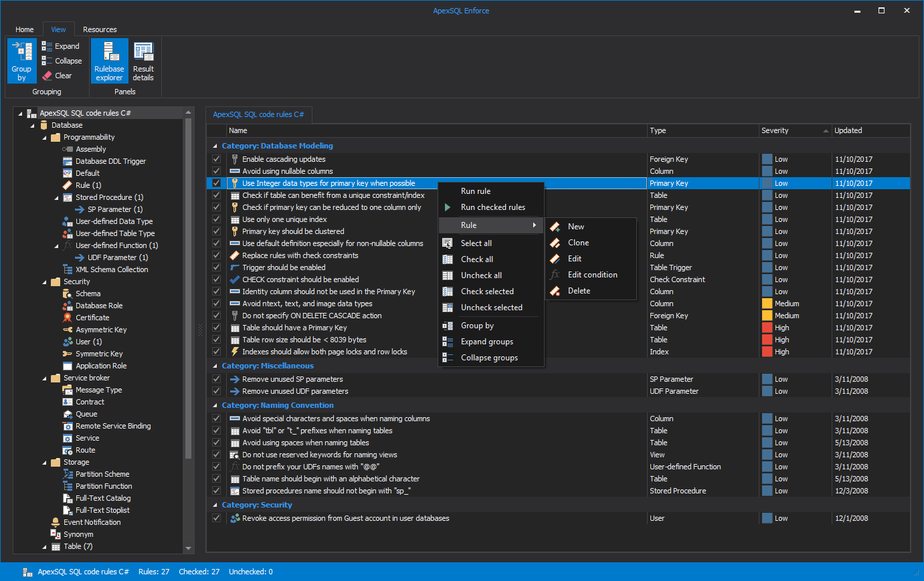Toggle the Rulebase explorer panel
The height and width of the screenshot is (581, 924).
tap(109, 60)
